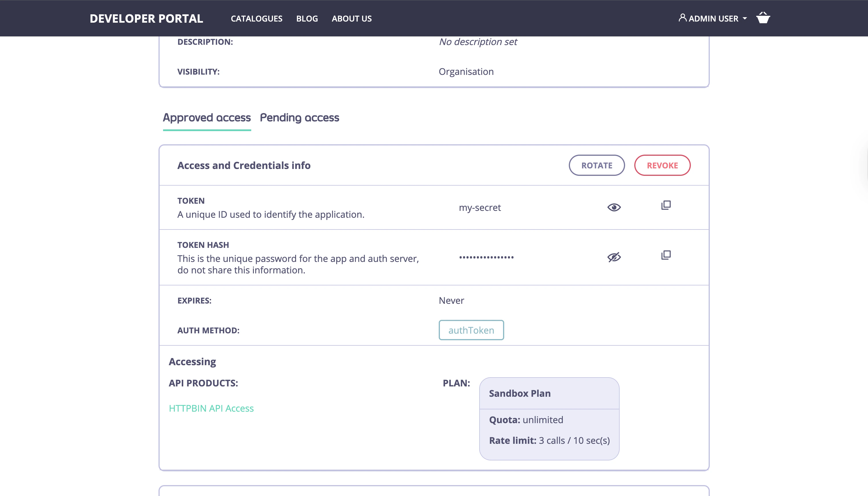Click the DEVELOPER PORTAL logo
This screenshot has height=496, width=868.
click(146, 19)
